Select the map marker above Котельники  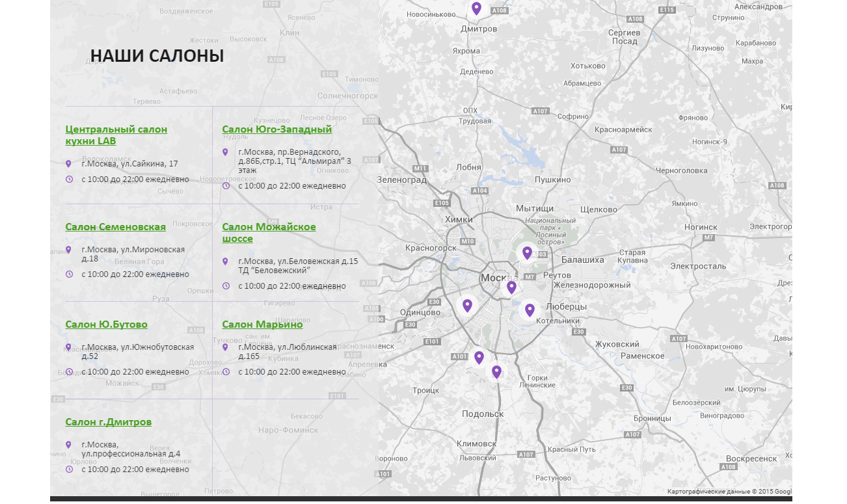(x=530, y=310)
